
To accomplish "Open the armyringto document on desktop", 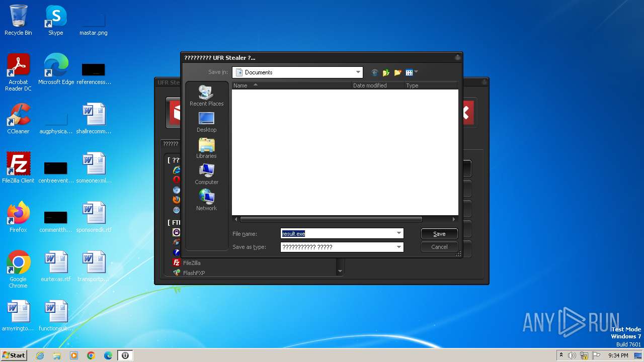I will (18, 316).
